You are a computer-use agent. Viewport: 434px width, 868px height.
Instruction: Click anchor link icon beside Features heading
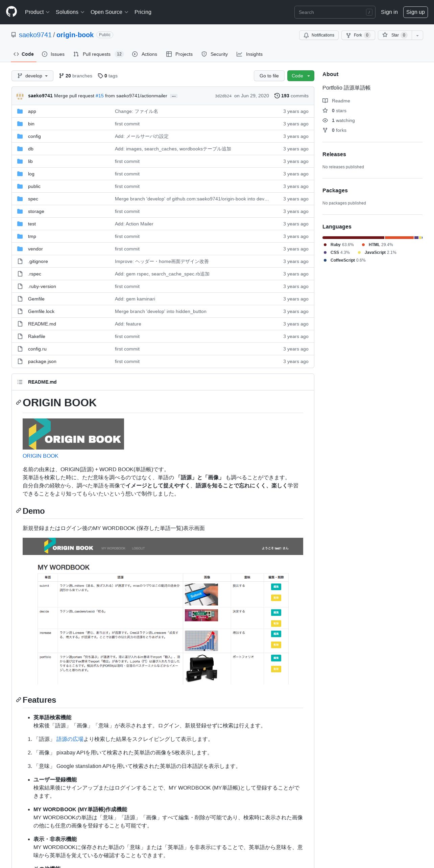pos(19,700)
